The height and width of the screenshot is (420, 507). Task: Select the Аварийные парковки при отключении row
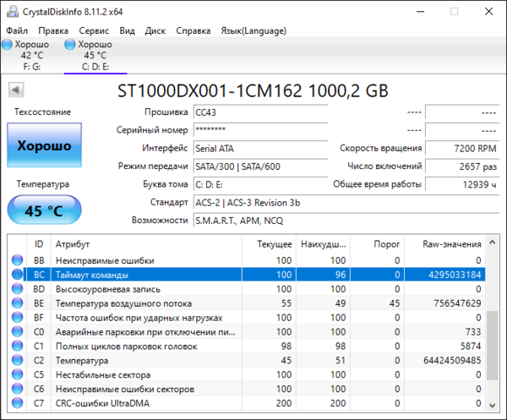click(x=247, y=331)
